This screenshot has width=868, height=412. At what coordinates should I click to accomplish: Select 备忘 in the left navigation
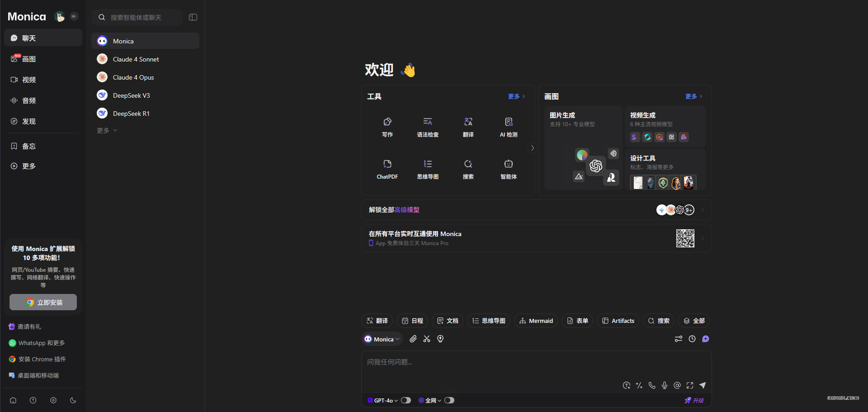pyautogui.click(x=43, y=146)
